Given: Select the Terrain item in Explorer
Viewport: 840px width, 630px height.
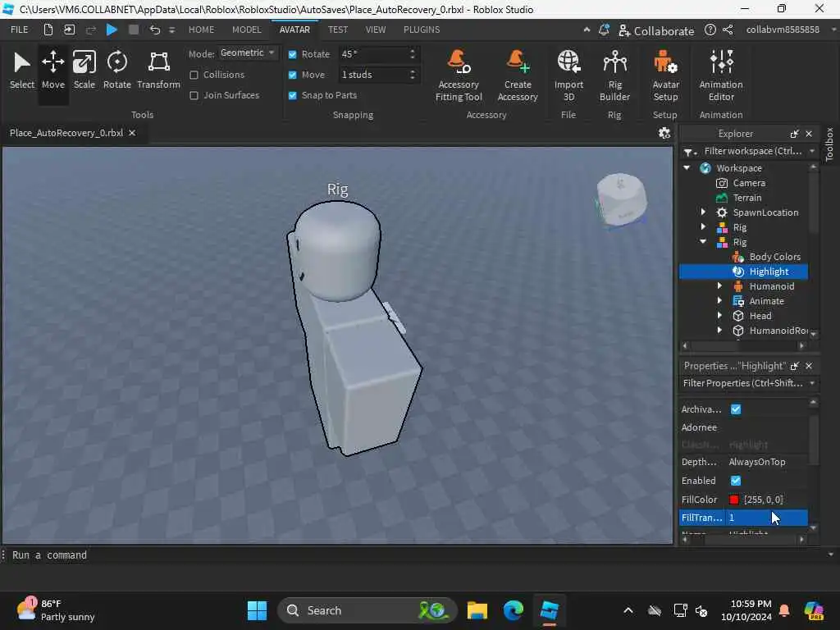Looking at the screenshot, I should click(746, 198).
